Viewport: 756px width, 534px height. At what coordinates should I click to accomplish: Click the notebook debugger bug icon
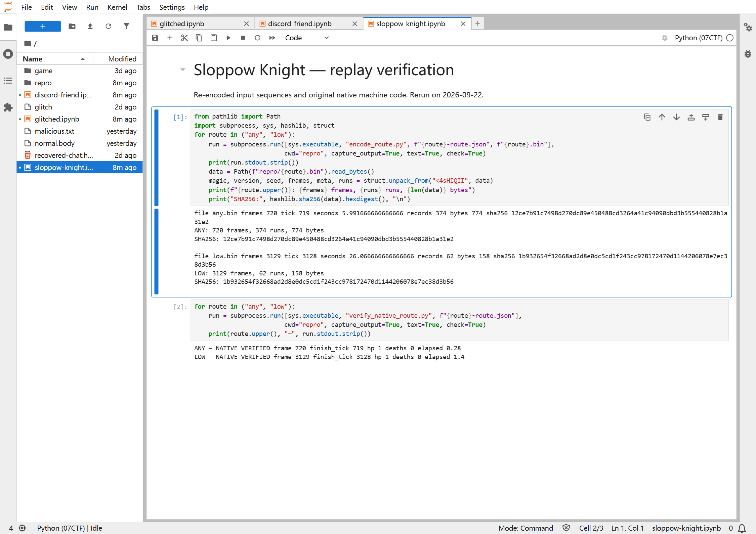[x=665, y=38]
